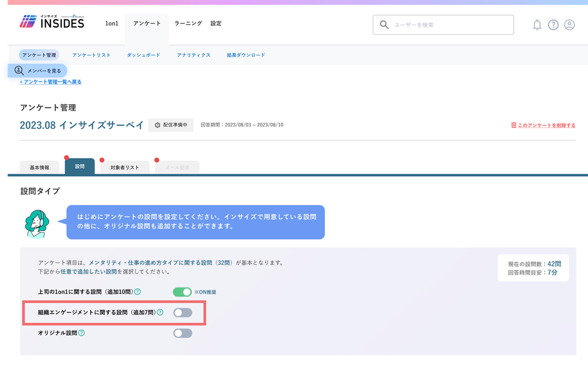Open the ラーニング top menu
Screen dimensions: 588x371
188,23
